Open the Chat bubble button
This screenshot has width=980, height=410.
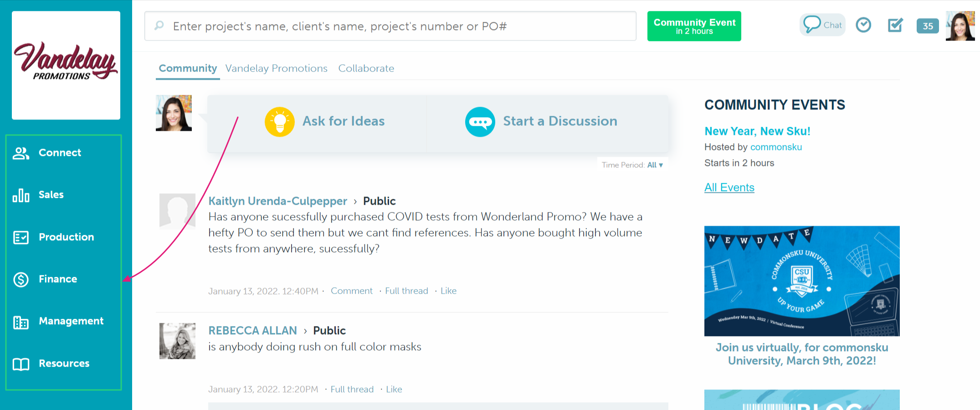822,25
